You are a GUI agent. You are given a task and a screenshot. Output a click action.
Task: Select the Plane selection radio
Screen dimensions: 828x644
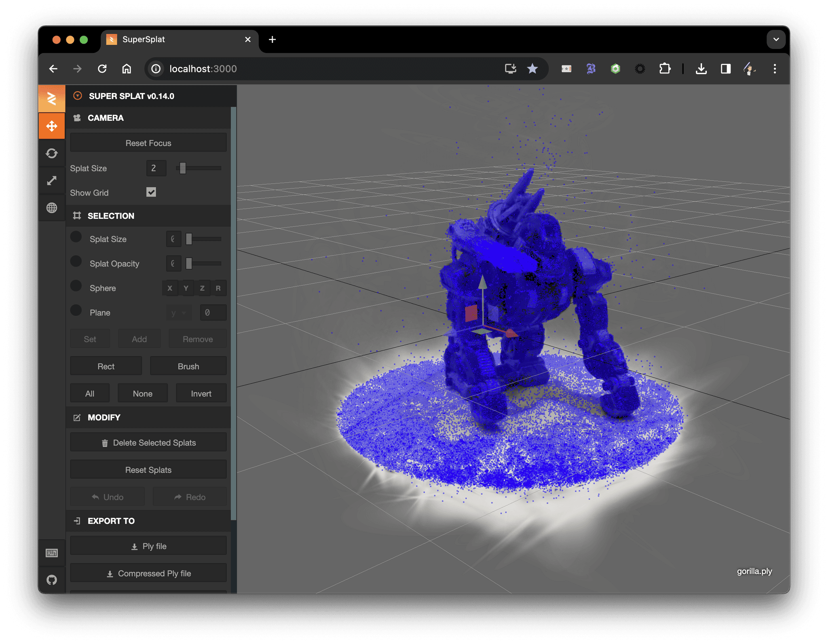click(76, 310)
